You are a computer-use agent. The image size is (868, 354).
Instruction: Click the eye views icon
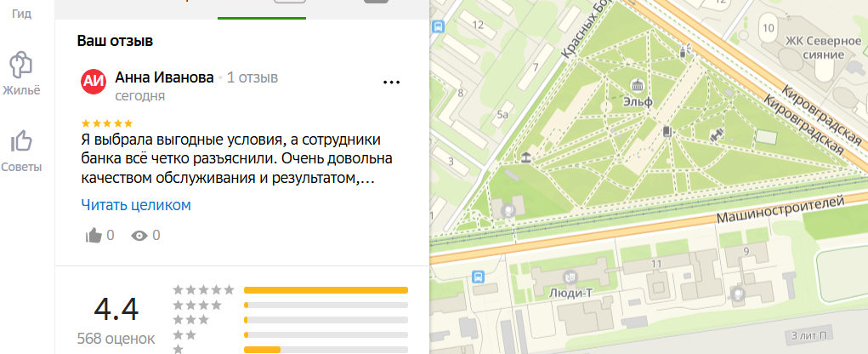click(x=139, y=236)
